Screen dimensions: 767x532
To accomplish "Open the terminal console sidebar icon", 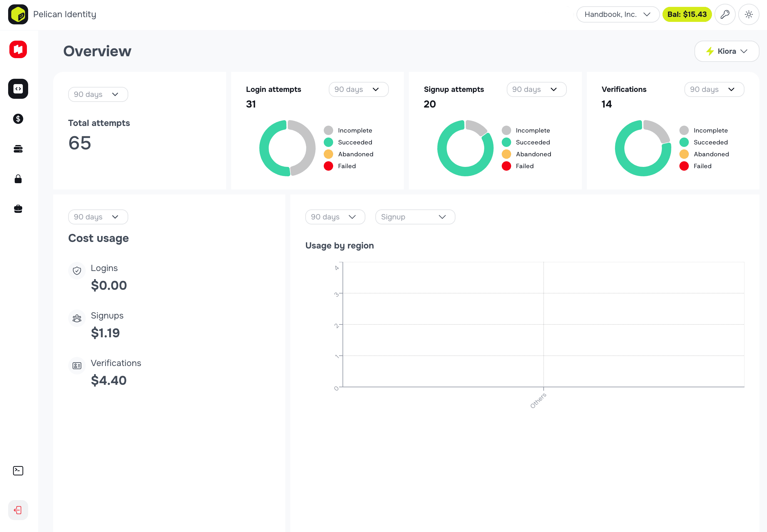I will [18, 470].
